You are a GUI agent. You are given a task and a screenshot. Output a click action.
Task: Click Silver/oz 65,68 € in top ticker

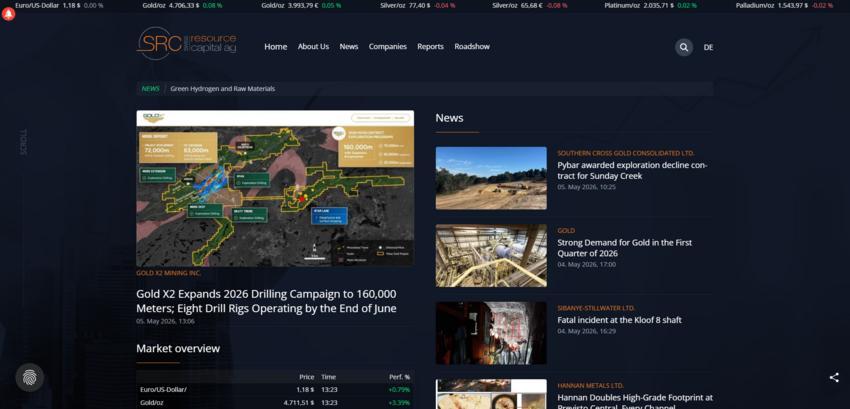530,5
